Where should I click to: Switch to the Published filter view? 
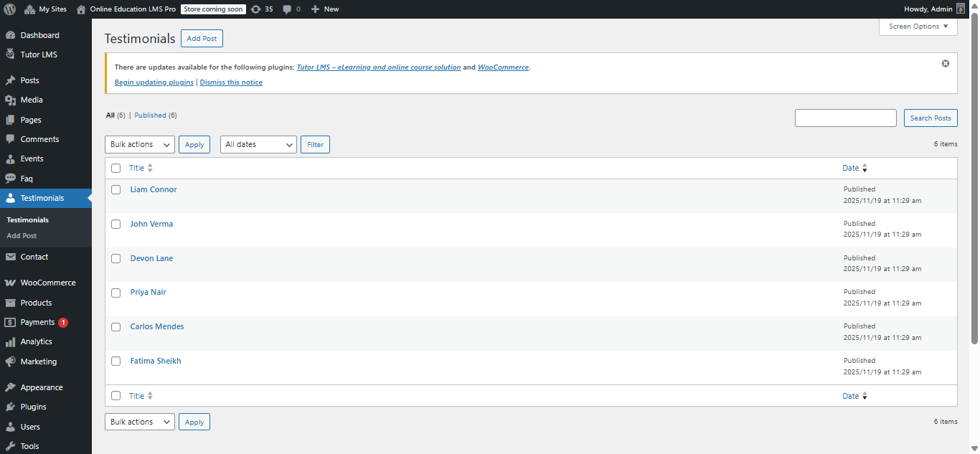click(x=151, y=115)
